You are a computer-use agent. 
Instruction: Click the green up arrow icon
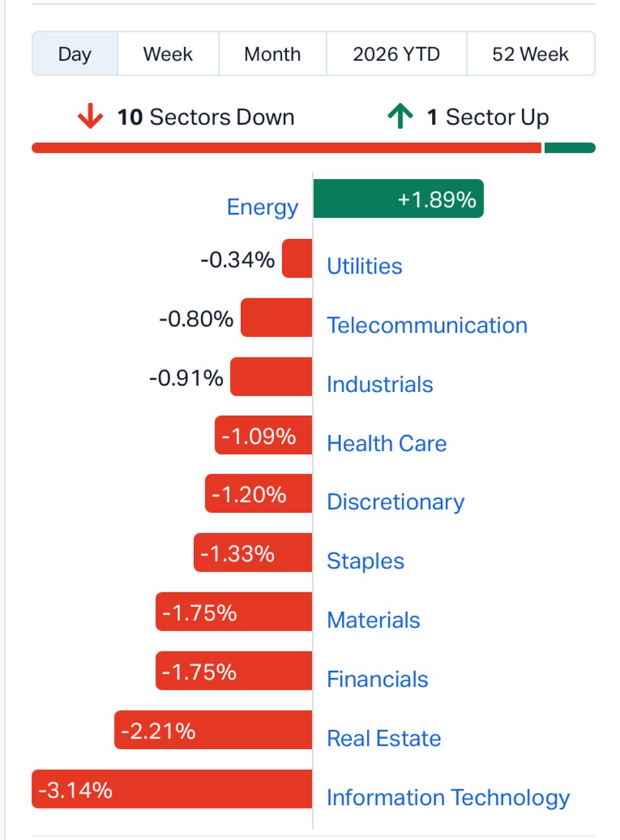400,117
